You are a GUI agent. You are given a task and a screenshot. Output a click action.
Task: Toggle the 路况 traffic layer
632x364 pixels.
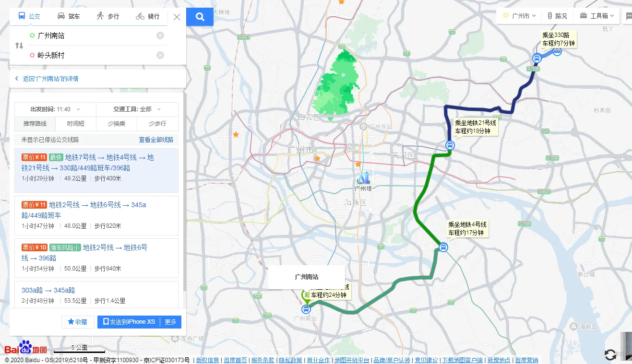click(558, 15)
